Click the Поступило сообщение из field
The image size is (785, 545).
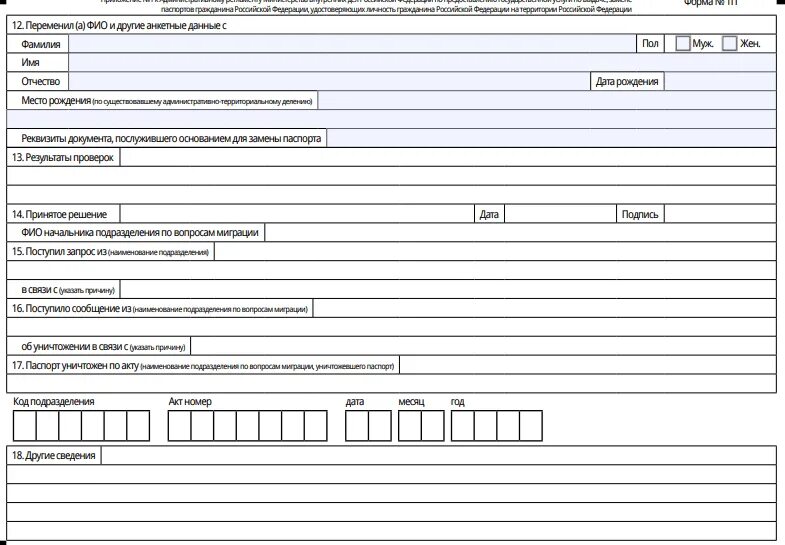point(545,308)
